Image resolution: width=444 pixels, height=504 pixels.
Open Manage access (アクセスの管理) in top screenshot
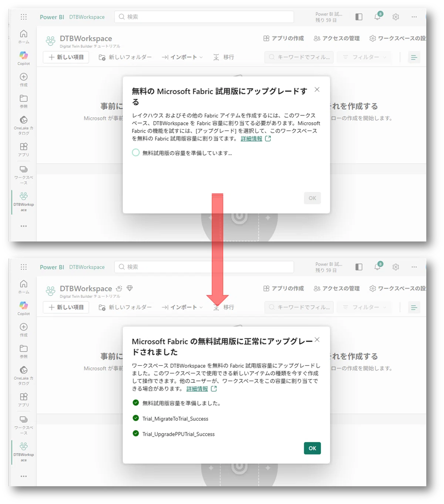point(336,39)
